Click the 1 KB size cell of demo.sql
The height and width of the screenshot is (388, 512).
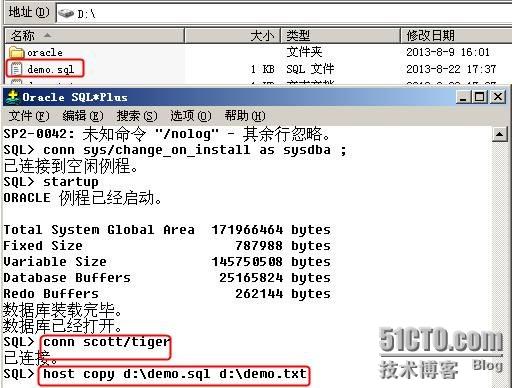tap(263, 69)
